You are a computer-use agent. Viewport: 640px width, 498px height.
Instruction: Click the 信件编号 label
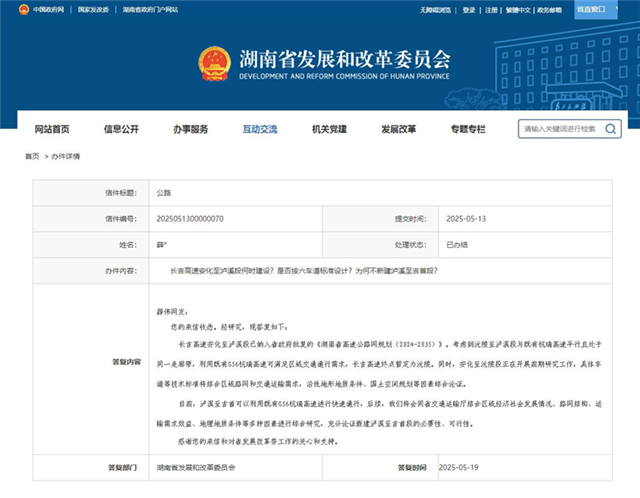(x=121, y=219)
